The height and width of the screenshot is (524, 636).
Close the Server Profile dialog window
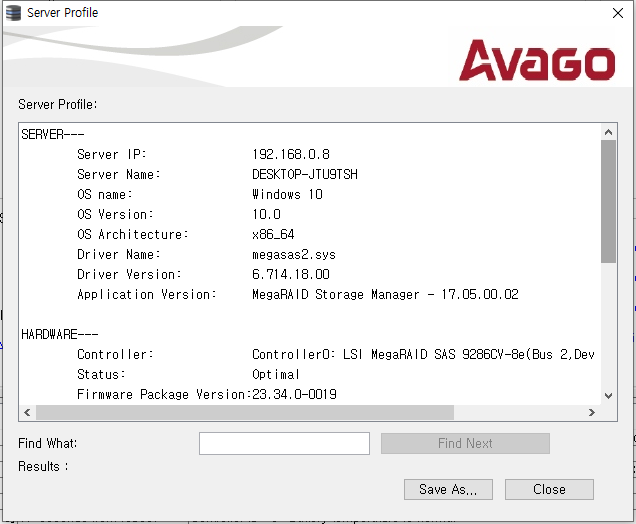tap(618, 13)
